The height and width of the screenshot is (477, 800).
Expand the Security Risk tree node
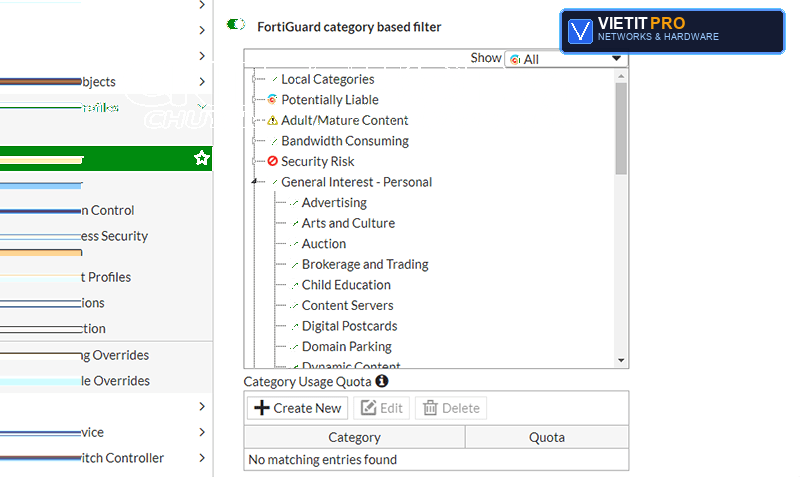click(254, 161)
